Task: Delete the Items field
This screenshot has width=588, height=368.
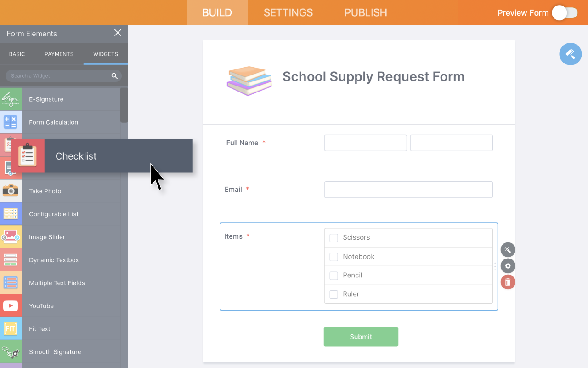Action: pyautogui.click(x=508, y=282)
